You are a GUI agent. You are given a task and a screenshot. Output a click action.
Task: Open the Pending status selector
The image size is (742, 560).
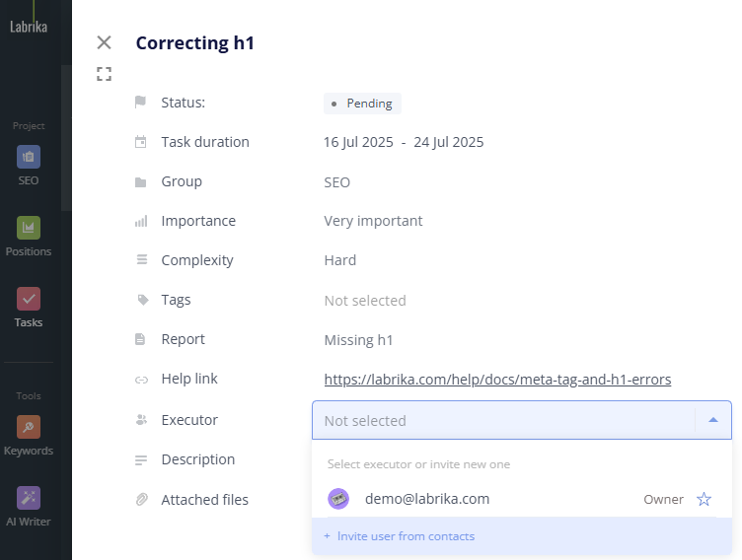tap(362, 104)
